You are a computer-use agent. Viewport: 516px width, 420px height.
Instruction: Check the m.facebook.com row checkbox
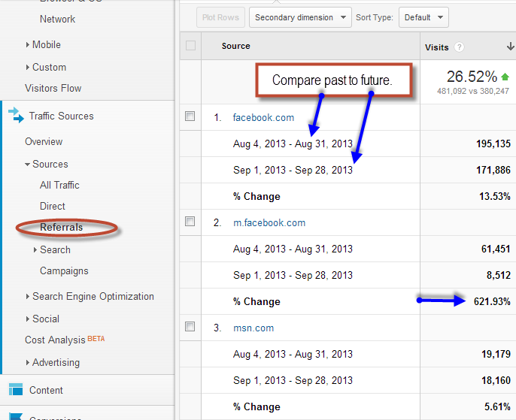190,221
